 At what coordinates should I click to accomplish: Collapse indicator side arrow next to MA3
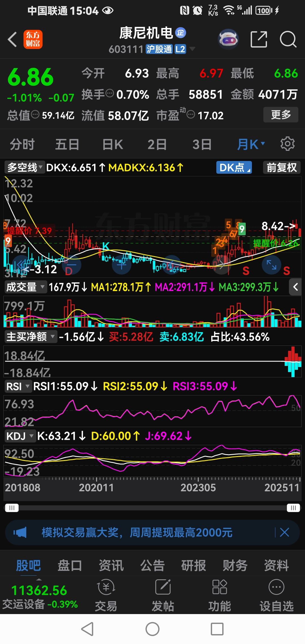[296, 287]
